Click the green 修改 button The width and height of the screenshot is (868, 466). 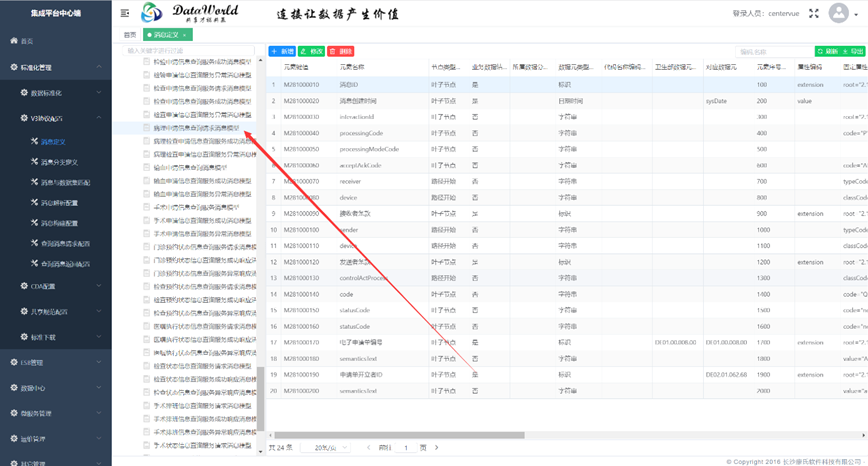(312, 51)
